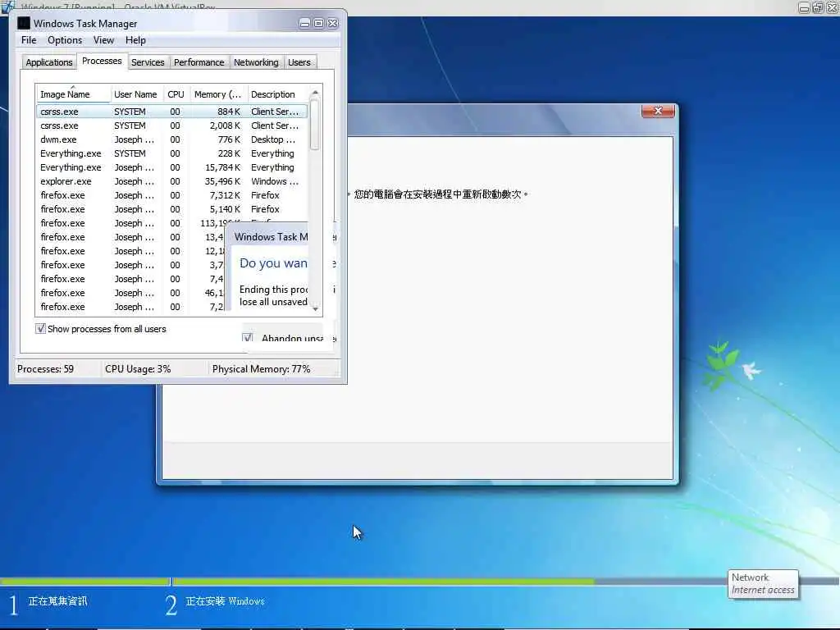The width and height of the screenshot is (840, 630).
Task: Open the View menu in Task Manager
Action: (103, 40)
